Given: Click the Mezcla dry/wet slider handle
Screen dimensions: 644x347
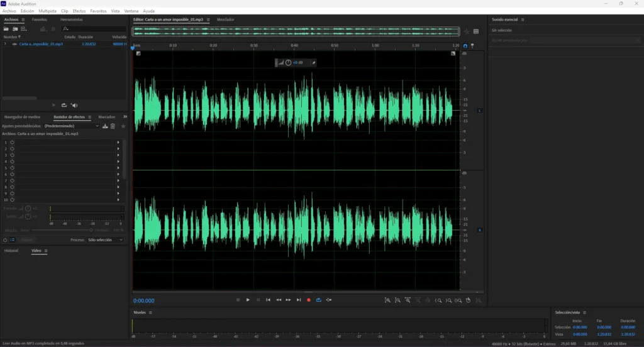Looking at the screenshot, I should click(x=91, y=230).
